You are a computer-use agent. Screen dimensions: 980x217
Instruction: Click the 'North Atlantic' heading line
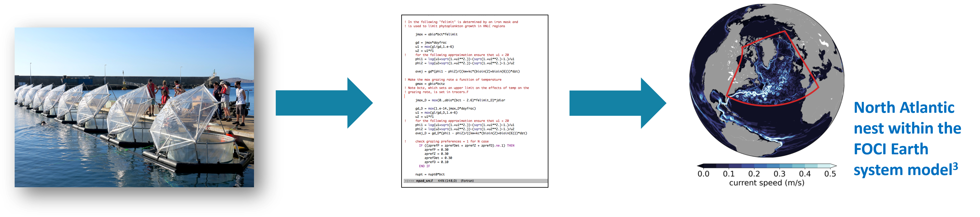904,108
